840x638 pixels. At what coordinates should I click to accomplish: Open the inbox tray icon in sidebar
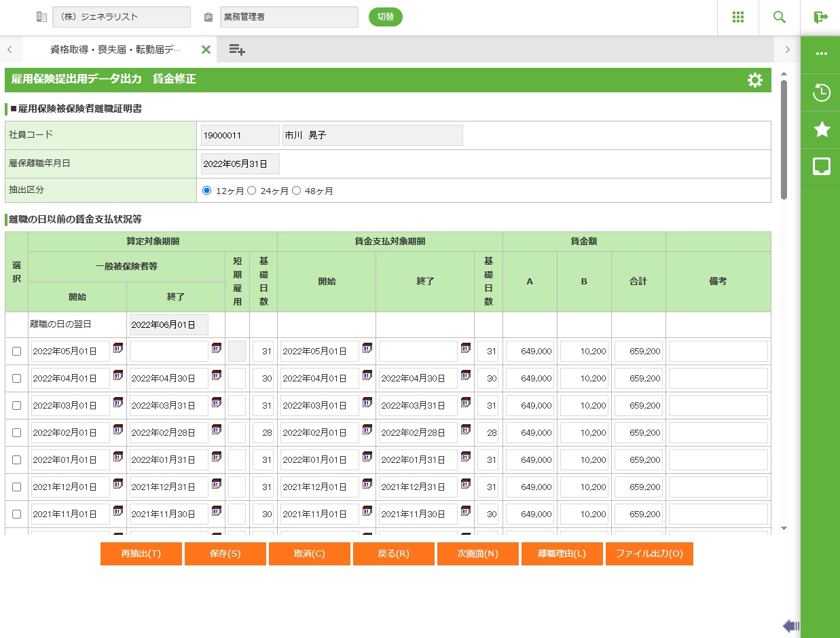click(822, 166)
